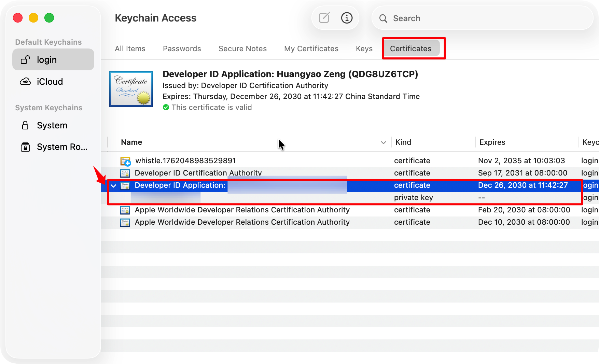The height and width of the screenshot is (364, 599).
Task: Click the open padlock icon next to login
Action: click(x=25, y=60)
